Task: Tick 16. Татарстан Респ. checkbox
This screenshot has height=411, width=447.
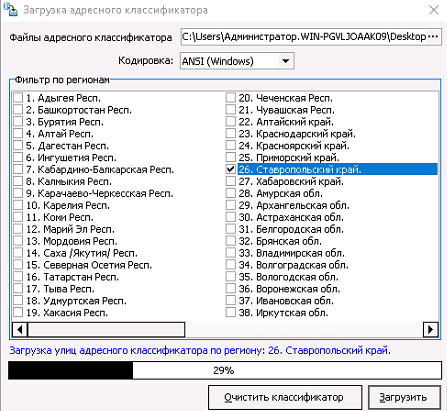Action: click(x=18, y=277)
